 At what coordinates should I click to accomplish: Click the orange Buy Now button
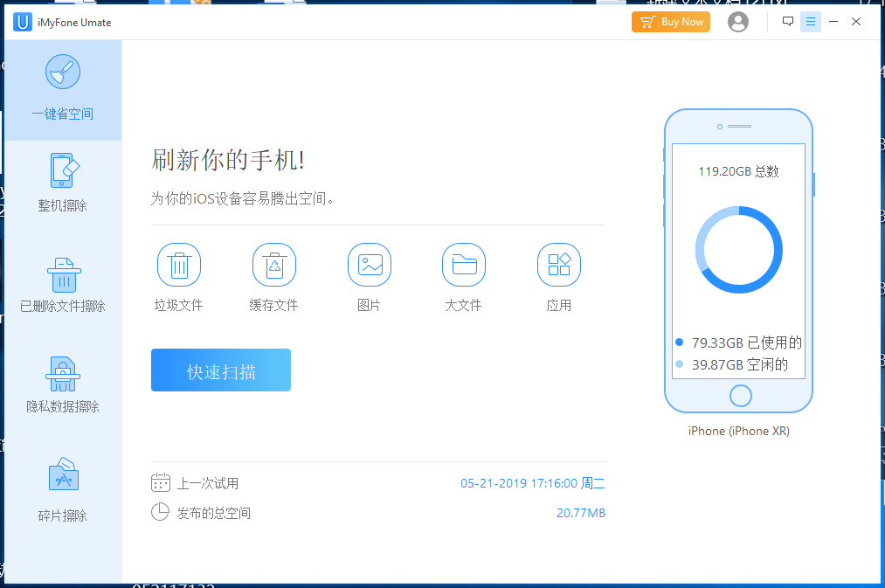point(670,22)
